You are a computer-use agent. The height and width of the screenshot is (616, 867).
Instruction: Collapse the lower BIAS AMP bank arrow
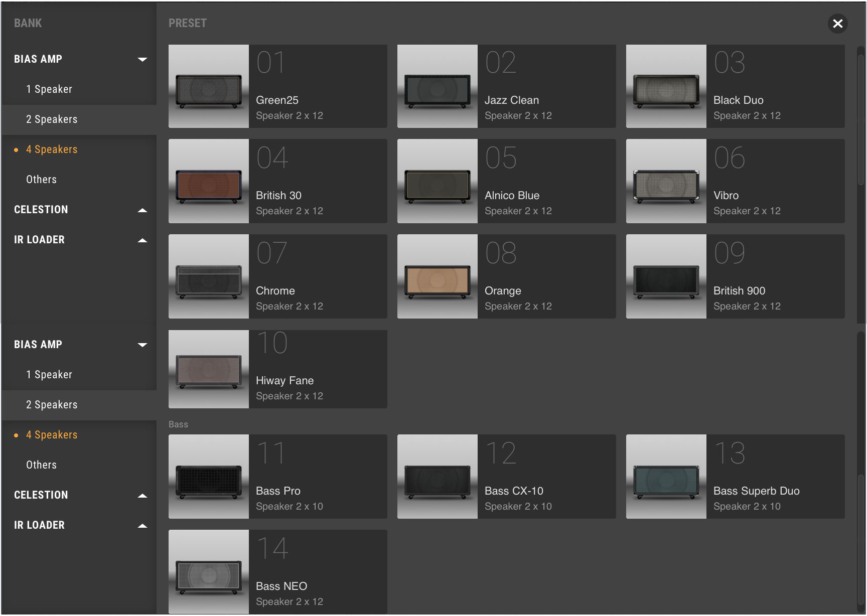142,345
